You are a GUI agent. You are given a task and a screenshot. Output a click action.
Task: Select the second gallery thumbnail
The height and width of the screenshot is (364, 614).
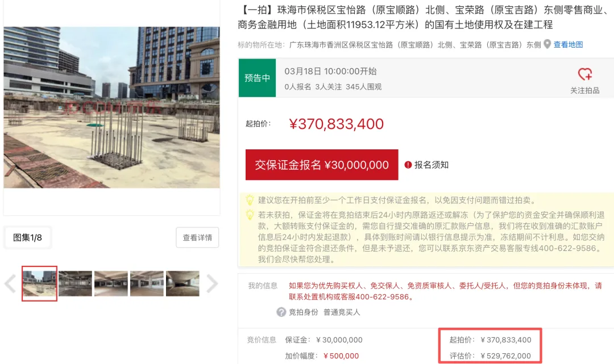[75, 283]
